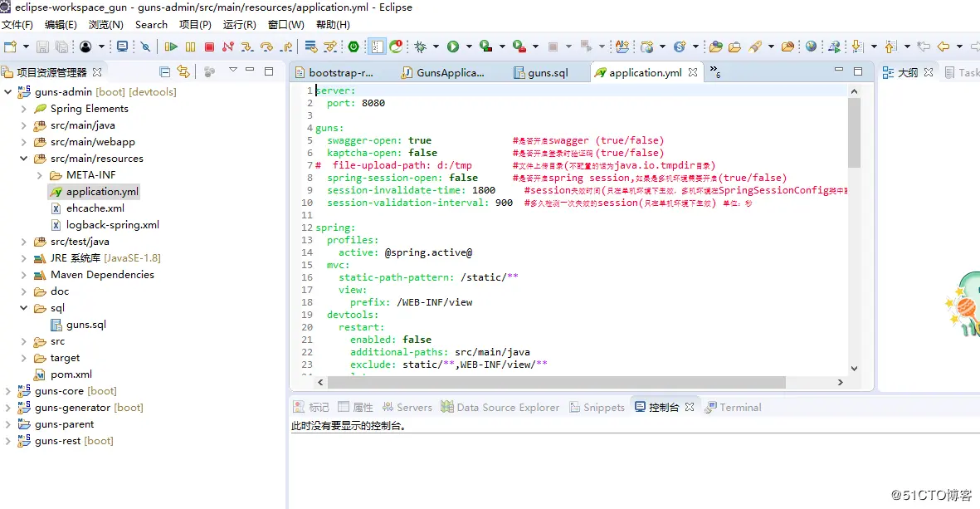Open the 编辑(E) menu
This screenshot has width=980, height=509.
click(61, 24)
